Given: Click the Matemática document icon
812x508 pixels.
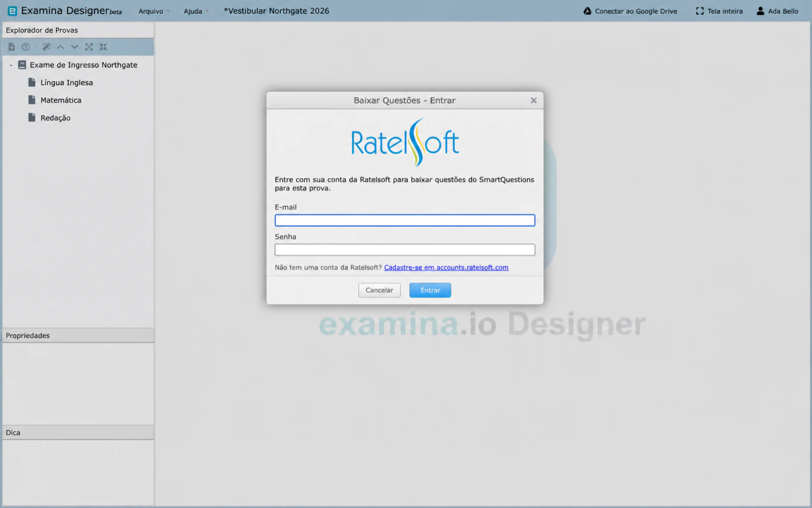Looking at the screenshot, I should click(32, 100).
